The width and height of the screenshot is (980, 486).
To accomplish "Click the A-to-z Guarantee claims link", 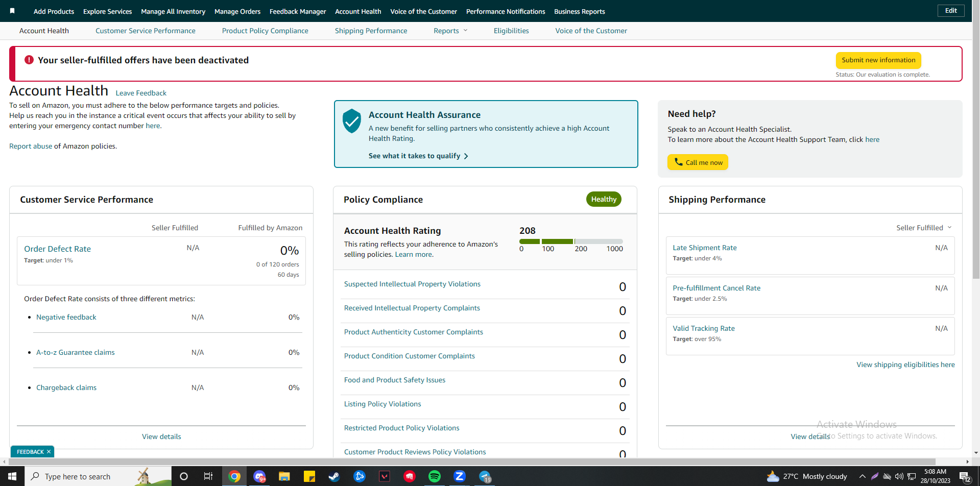I will point(76,352).
